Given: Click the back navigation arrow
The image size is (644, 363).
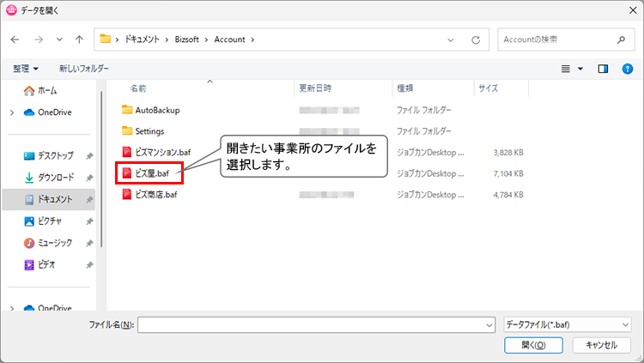Looking at the screenshot, I should point(16,39).
